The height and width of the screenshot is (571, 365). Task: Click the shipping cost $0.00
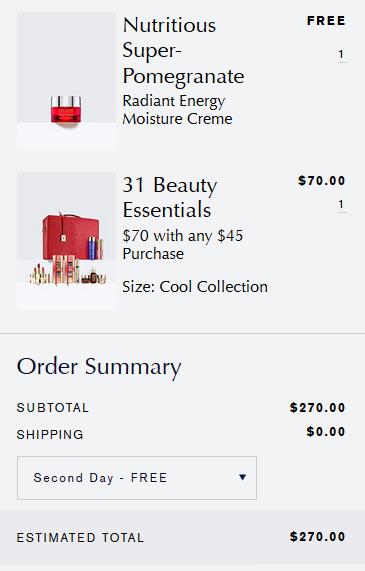click(326, 432)
